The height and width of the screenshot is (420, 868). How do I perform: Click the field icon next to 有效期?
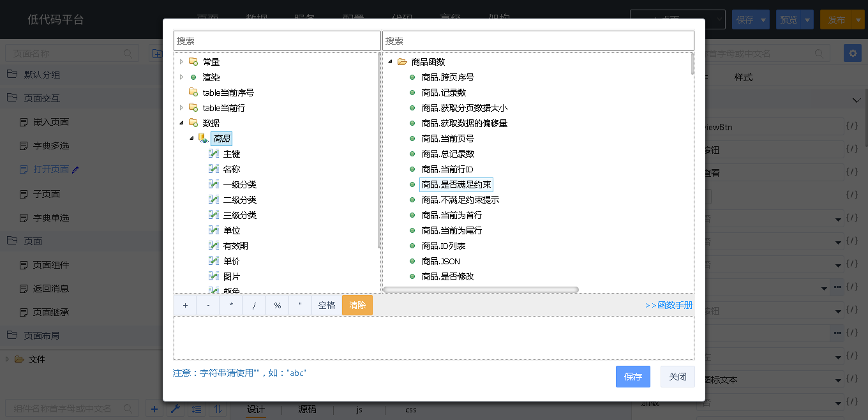coord(214,246)
